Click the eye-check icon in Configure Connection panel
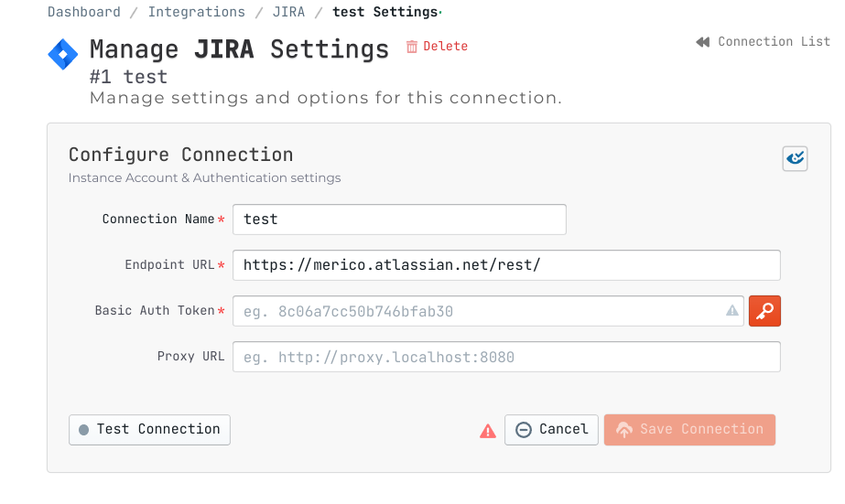The height and width of the screenshot is (504, 845). click(795, 158)
